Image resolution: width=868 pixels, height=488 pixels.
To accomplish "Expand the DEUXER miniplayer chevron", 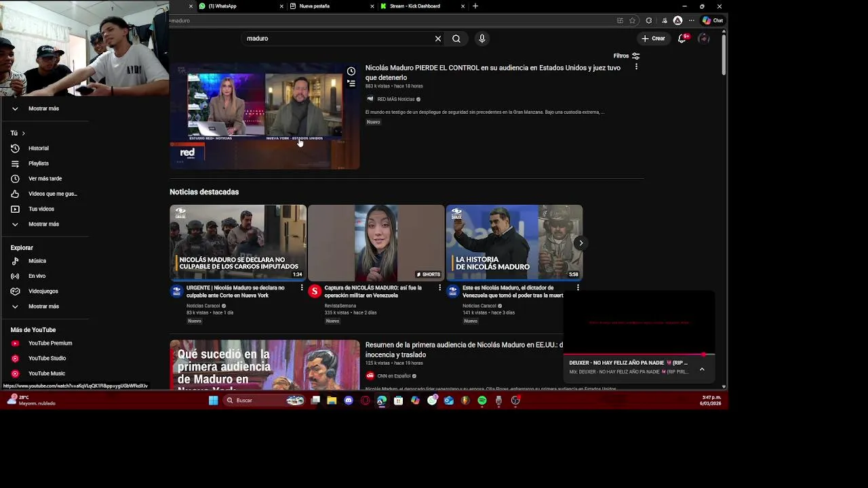I will point(702,369).
